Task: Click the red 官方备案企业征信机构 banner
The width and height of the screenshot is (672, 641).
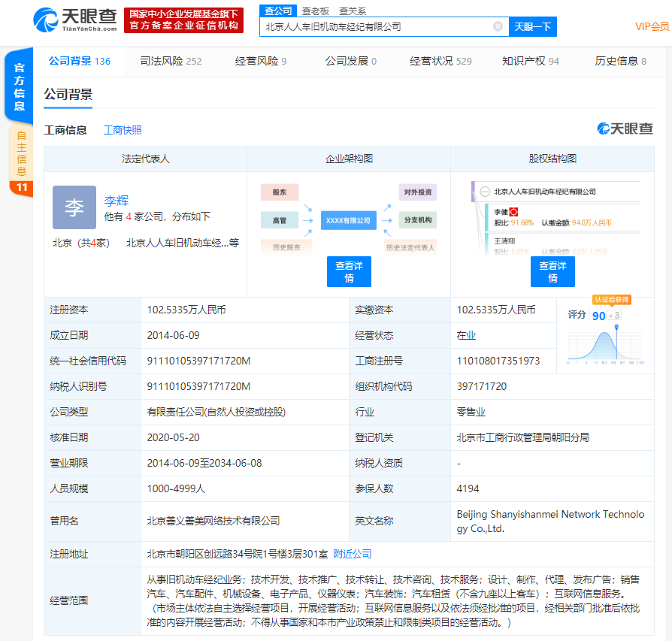Action: point(183,20)
